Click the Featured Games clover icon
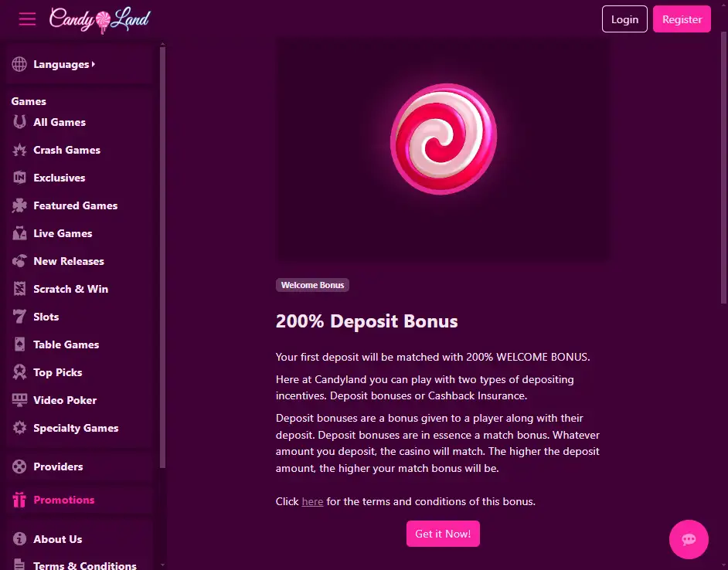Image resolution: width=728 pixels, height=570 pixels. 19,205
